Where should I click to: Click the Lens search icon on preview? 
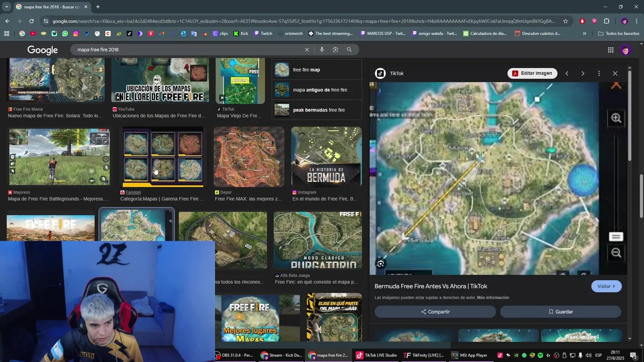click(x=380, y=263)
